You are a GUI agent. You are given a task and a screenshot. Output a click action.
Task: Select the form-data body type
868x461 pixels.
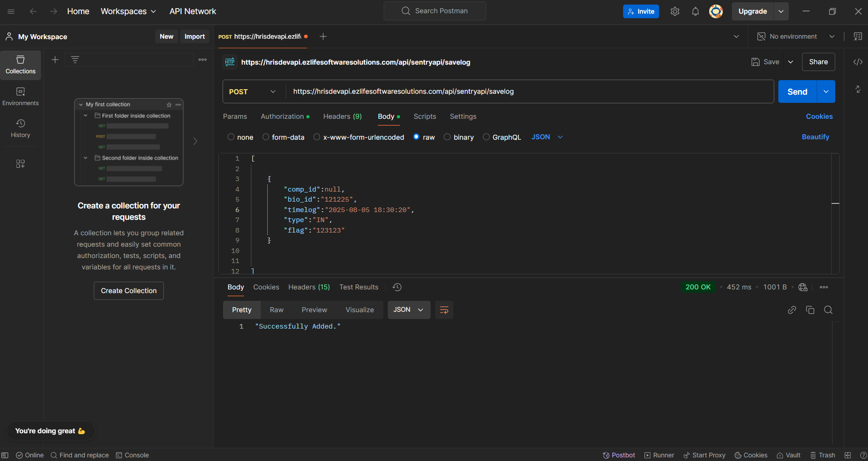[x=266, y=137]
